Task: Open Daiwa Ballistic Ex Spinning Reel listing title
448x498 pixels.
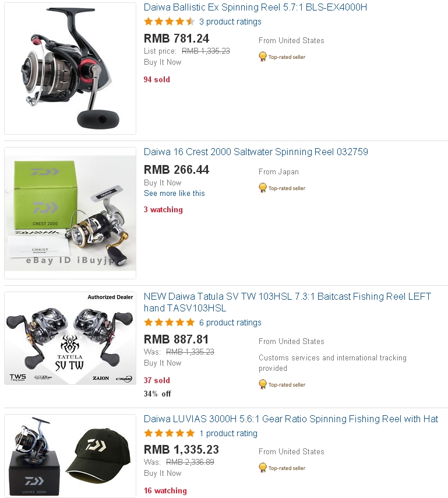Action: [255, 8]
